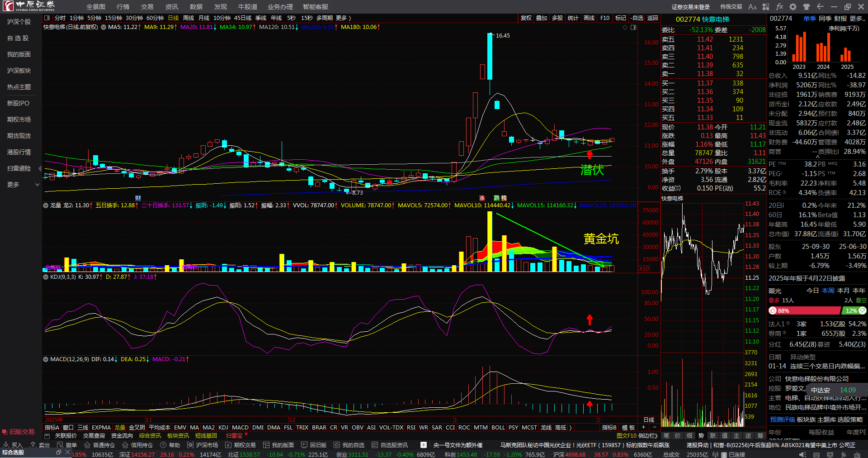Viewport: 868px width, 458px height.
Task: Open the KDJ indicator panel dropdown
Action: point(46,277)
